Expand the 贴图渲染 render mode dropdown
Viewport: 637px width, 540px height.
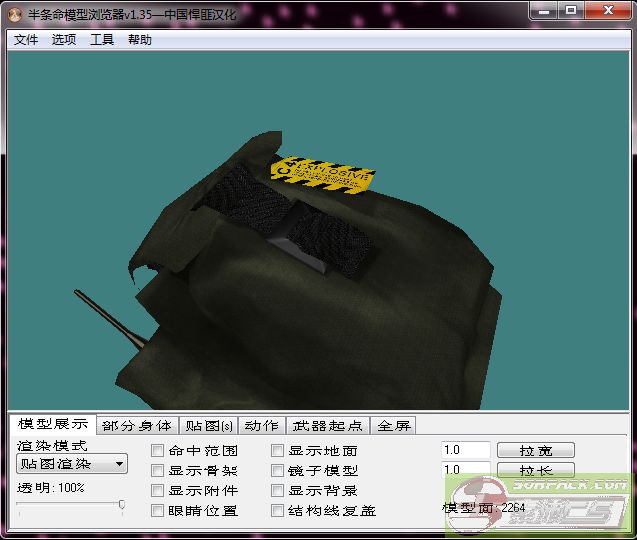click(x=72, y=464)
